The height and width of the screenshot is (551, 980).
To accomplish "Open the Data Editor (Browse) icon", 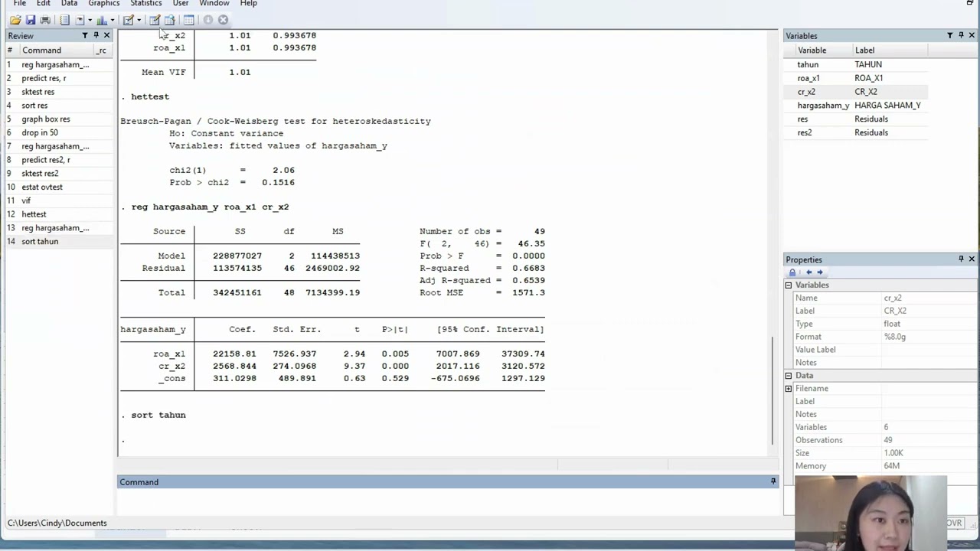I will pos(170,20).
